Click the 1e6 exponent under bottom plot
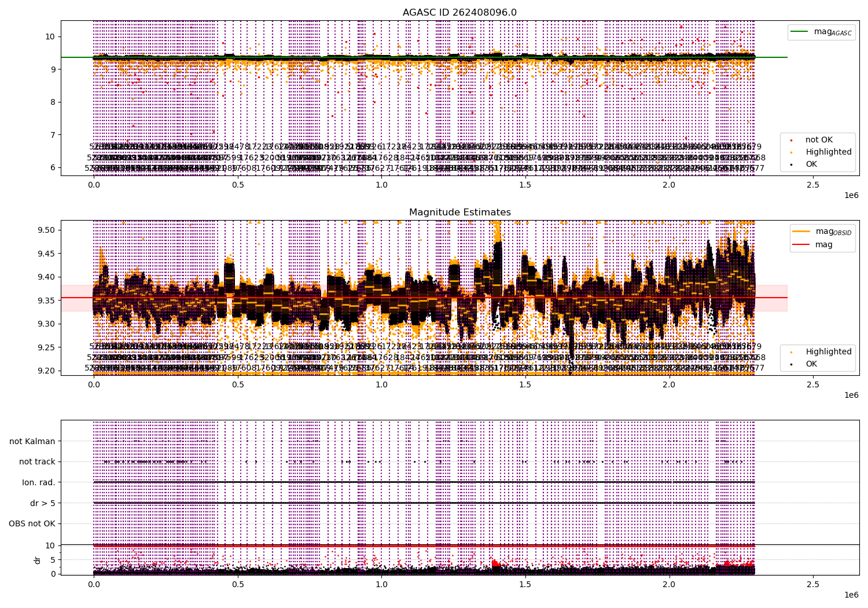 pyautogui.click(x=851, y=595)
